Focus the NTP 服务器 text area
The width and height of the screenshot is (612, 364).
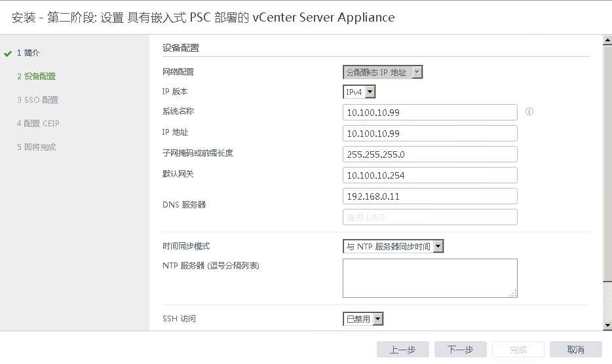(x=430, y=278)
